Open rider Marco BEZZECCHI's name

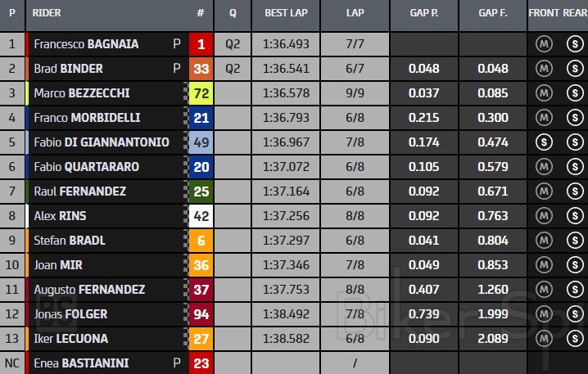coord(82,93)
